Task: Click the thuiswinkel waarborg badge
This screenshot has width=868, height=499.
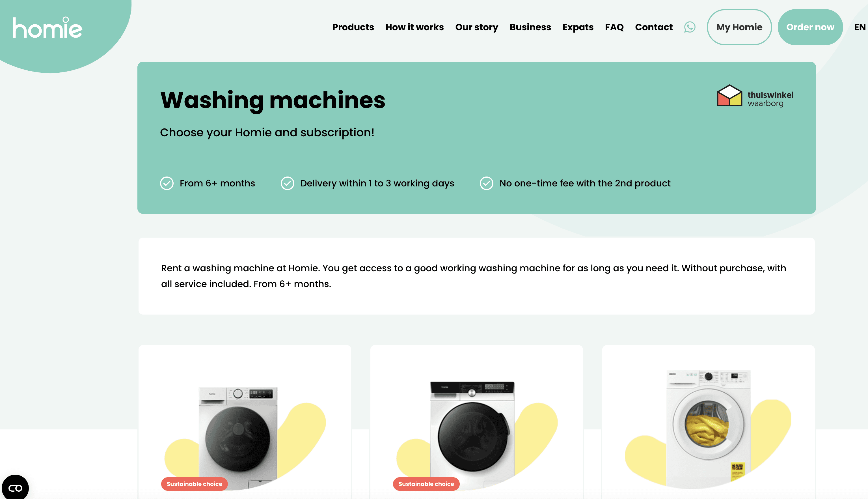Action: (755, 96)
